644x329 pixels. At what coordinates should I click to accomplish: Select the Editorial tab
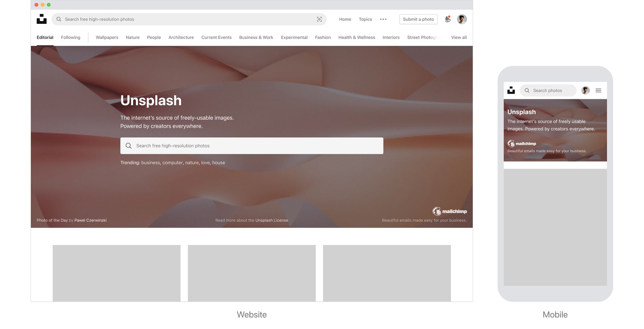tap(45, 37)
